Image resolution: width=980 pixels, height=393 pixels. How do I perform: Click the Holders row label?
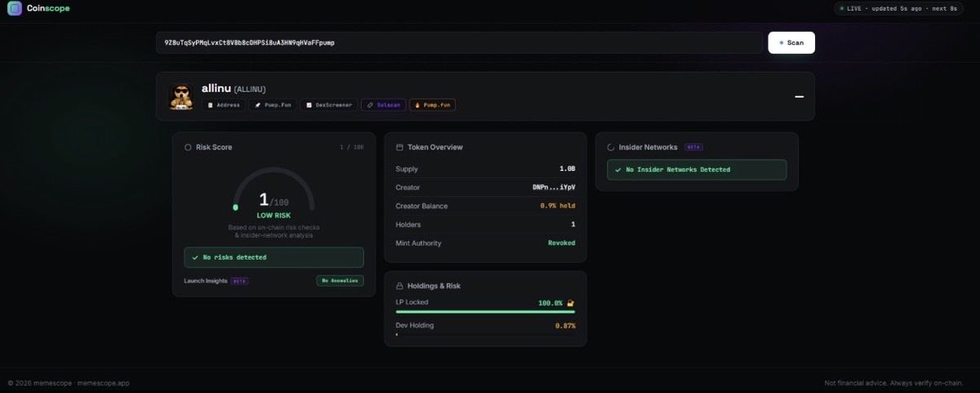click(407, 224)
